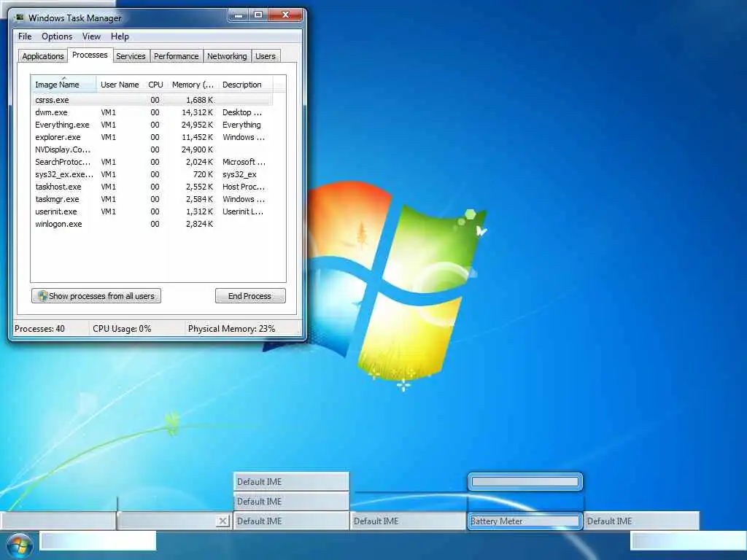Select the explorer.exe process
Viewport: 747px width, 560px height.
pyautogui.click(x=152, y=137)
